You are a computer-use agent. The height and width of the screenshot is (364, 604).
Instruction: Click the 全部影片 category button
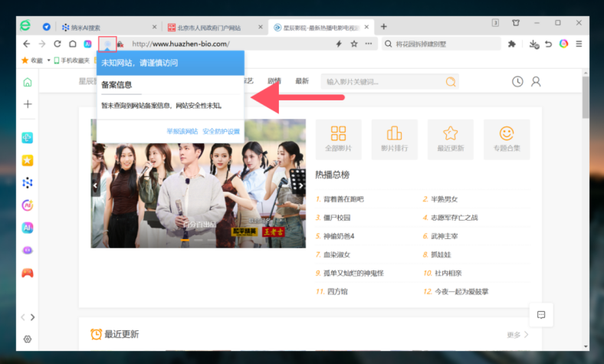click(x=338, y=139)
